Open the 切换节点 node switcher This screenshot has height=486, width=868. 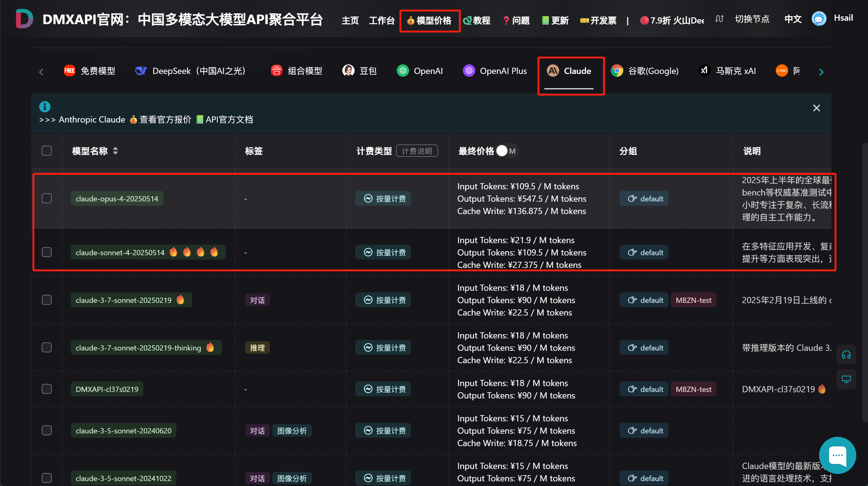(752, 19)
